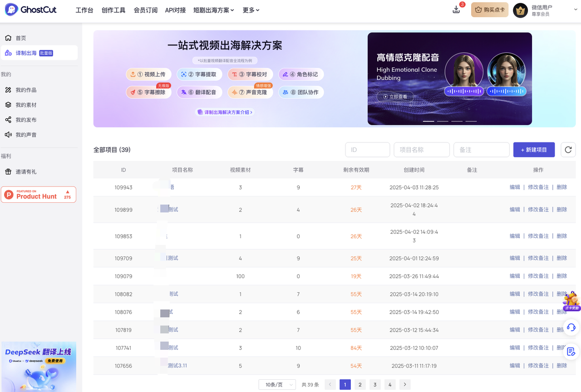Image resolution: width=581 pixels, height=392 pixels.
Task: Open the 首页 home sidebar item
Action: pos(21,38)
